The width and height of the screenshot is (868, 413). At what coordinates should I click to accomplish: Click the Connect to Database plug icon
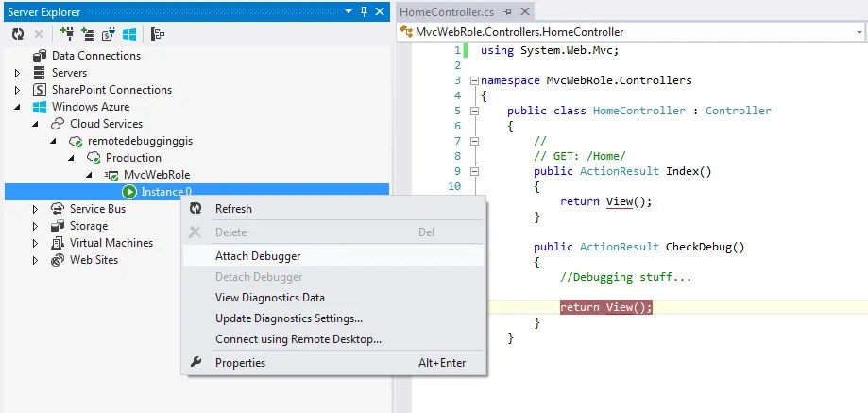[x=68, y=34]
